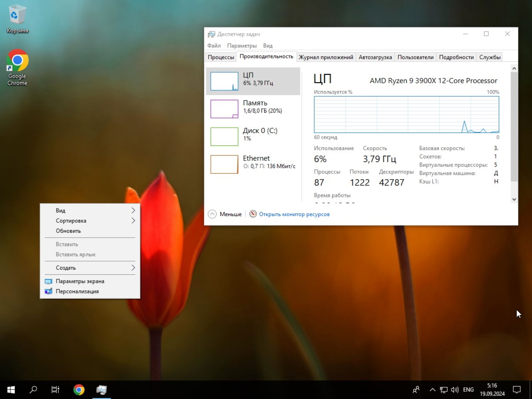
Task: Click the Task Manager taskbar icon
Action: (101, 389)
